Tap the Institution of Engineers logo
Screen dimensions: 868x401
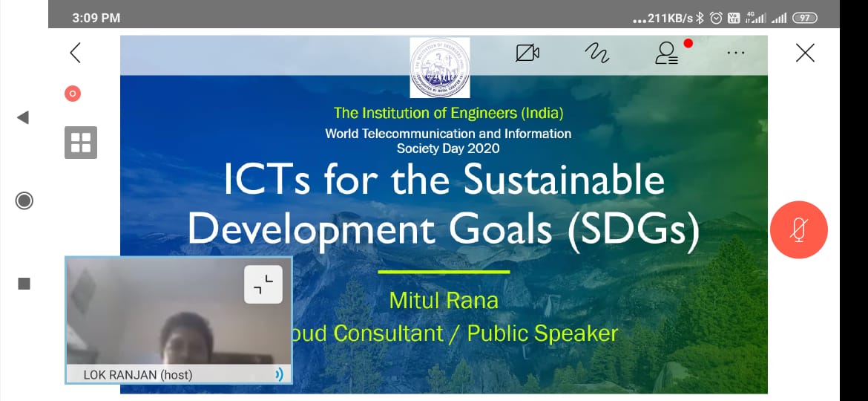point(440,68)
